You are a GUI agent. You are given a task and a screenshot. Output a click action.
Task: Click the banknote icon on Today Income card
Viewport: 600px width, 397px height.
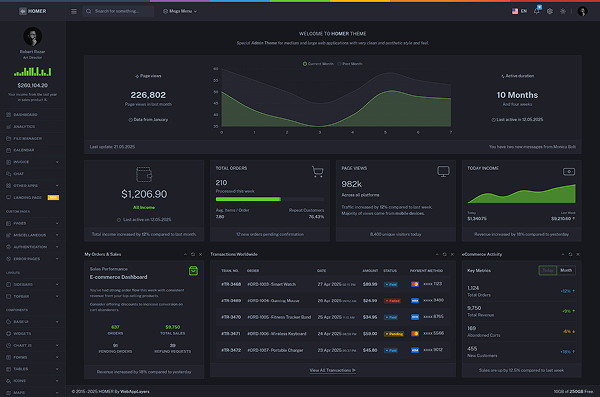(x=569, y=172)
